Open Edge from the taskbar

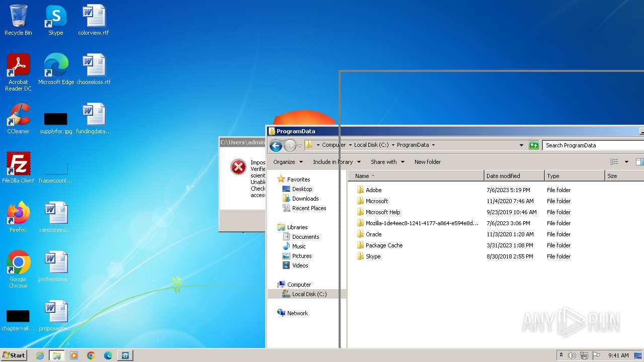coord(108,355)
